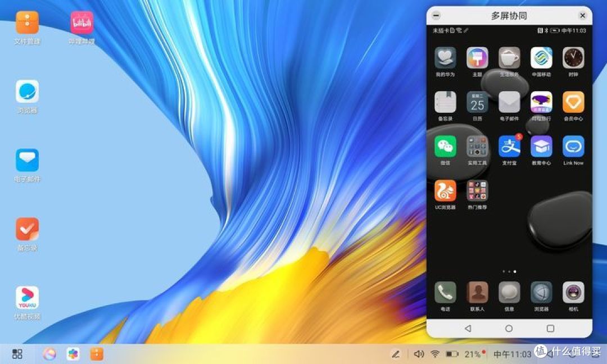The width and height of the screenshot is (607, 364).
Task: Open the UC浏览器 app on phone
Action: point(445,190)
